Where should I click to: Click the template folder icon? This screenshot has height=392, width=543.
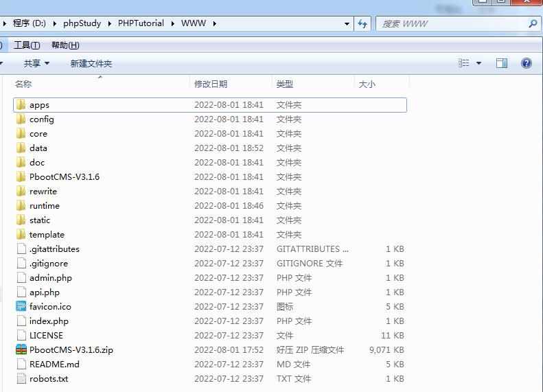click(x=21, y=234)
